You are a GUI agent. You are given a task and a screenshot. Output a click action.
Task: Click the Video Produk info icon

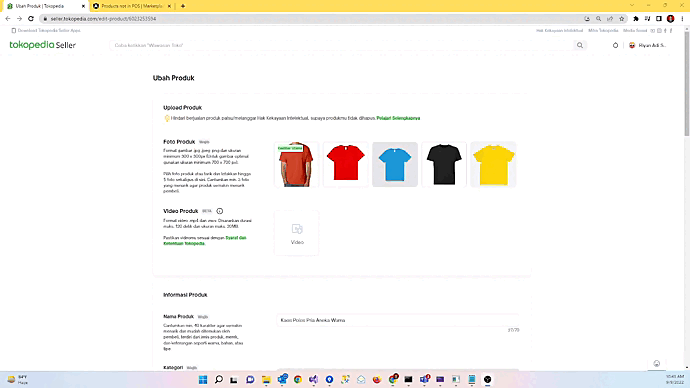point(220,211)
